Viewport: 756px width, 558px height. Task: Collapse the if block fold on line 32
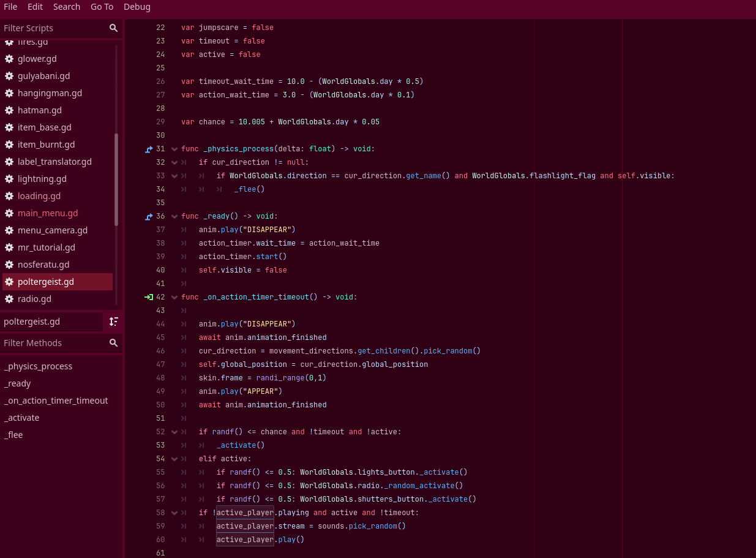tap(174, 162)
